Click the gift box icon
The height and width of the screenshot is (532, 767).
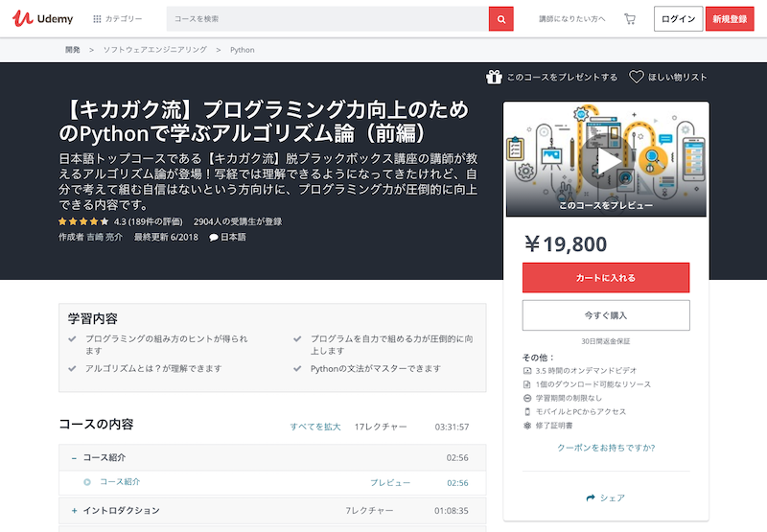[494, 77]
